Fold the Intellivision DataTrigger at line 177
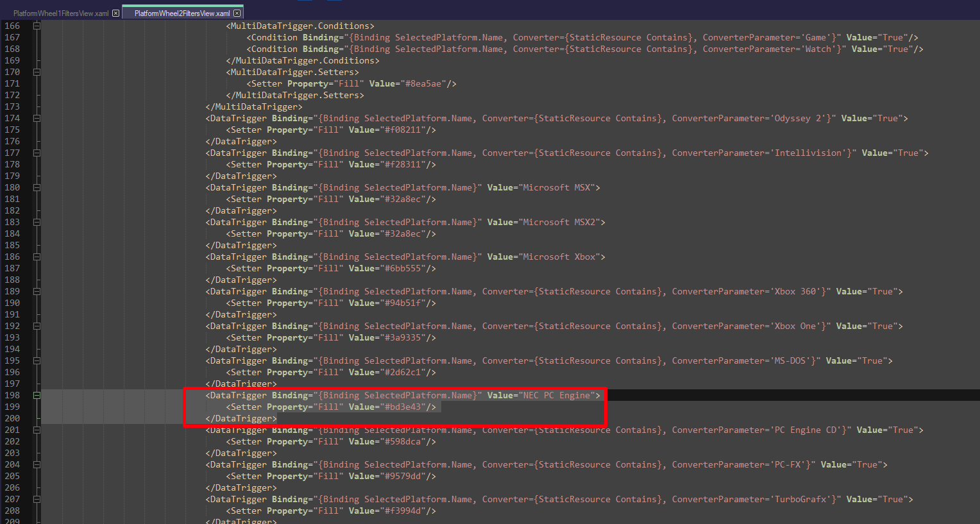This screenshot has width=980, height=524. (37, 153)
